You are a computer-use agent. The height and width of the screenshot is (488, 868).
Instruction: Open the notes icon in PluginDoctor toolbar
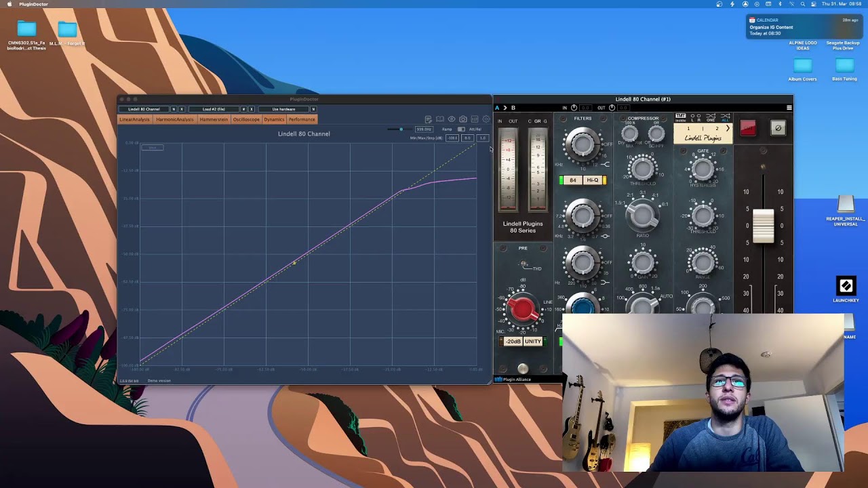tap(429, 119)
